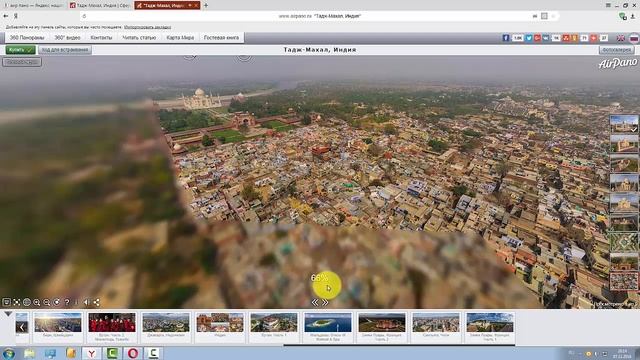The image size is (640, 360).
Task: Click the green Купить button
Action: pos(20,50)
